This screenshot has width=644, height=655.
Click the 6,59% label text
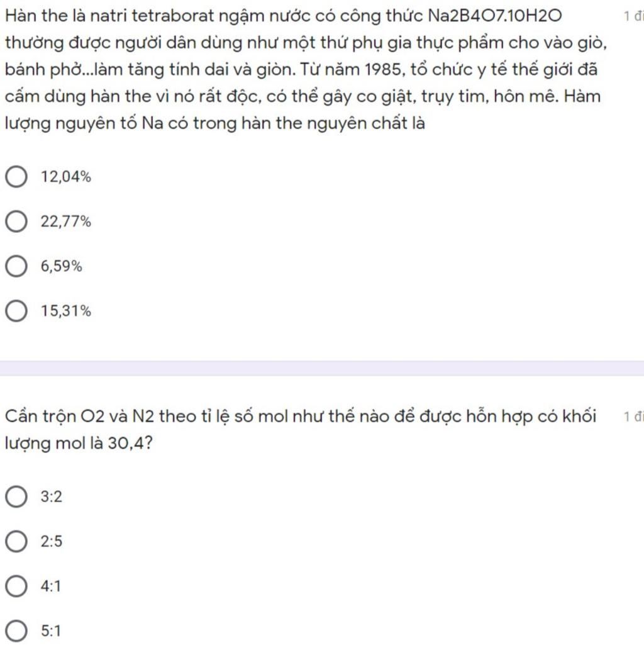coord(62,266)
